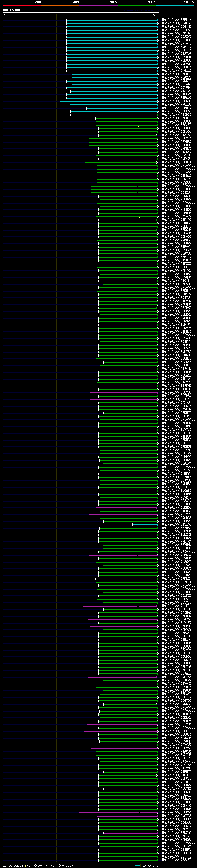Click the =100char. scale label
Screen dimensions: 197x868
(x=150, y=866)
